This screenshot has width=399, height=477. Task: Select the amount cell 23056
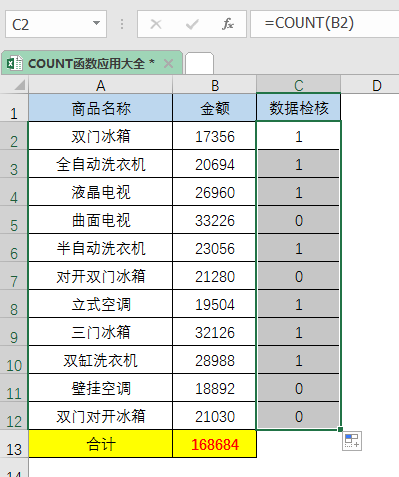215,248
